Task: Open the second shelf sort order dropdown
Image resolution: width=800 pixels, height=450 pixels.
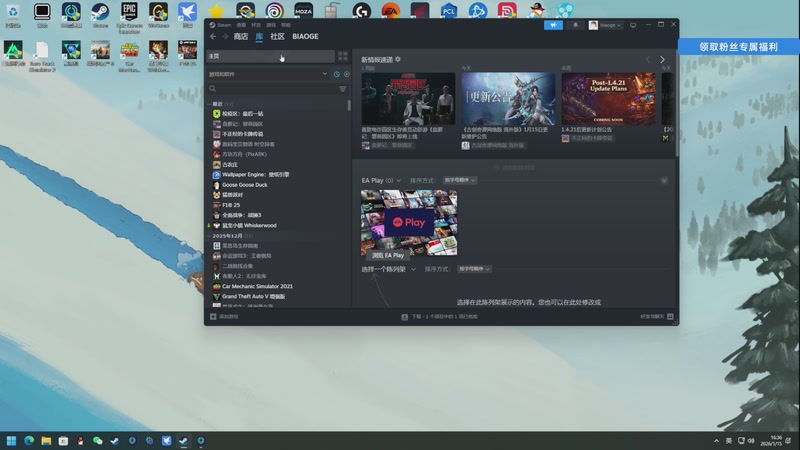Action: click(x=474, y=269)
